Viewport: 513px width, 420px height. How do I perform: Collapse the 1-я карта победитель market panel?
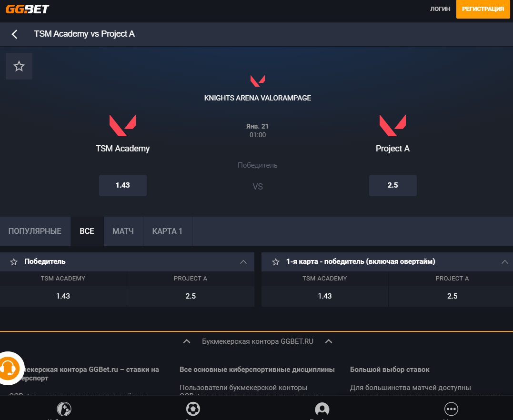[x=505, y=262]
